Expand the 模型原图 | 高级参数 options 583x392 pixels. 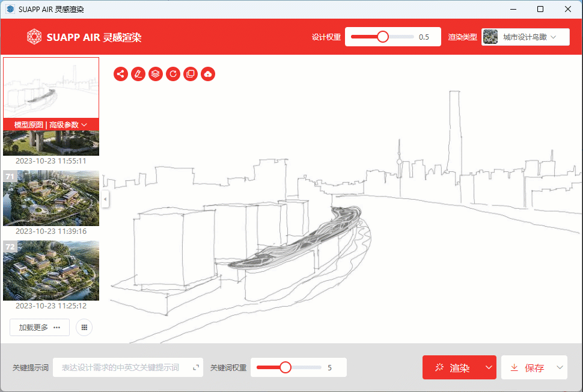tap(51, 124)
